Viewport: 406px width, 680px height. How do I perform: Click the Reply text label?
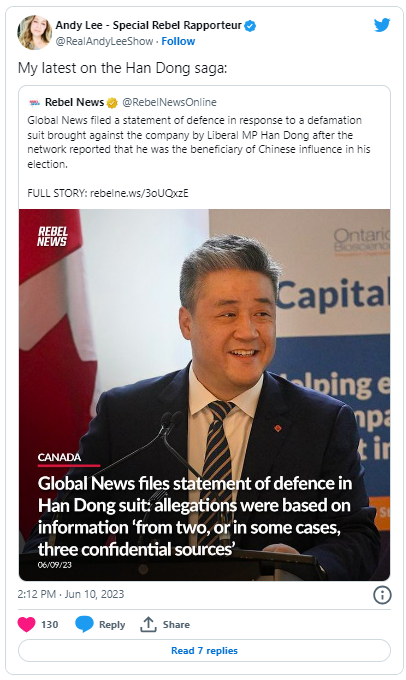click(x=112, y=624)
